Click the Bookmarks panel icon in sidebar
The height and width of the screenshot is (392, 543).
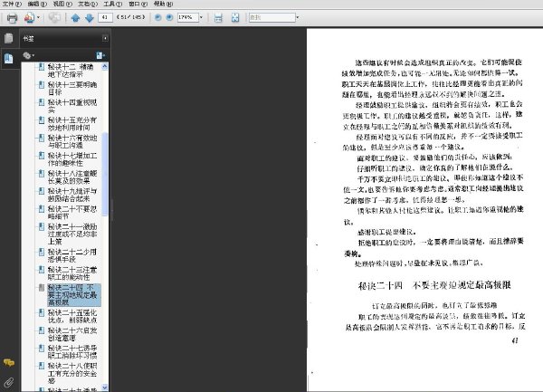click(x=9, y=58)
